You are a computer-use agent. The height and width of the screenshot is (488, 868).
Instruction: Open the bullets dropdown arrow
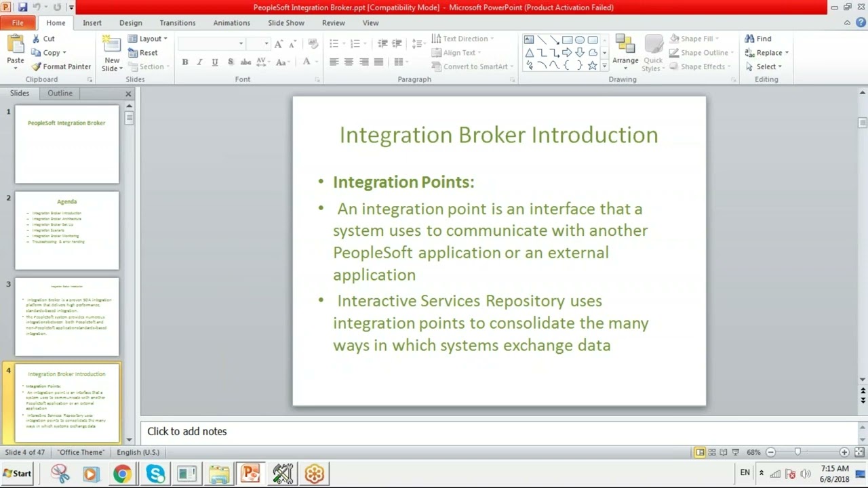[343, 43]
